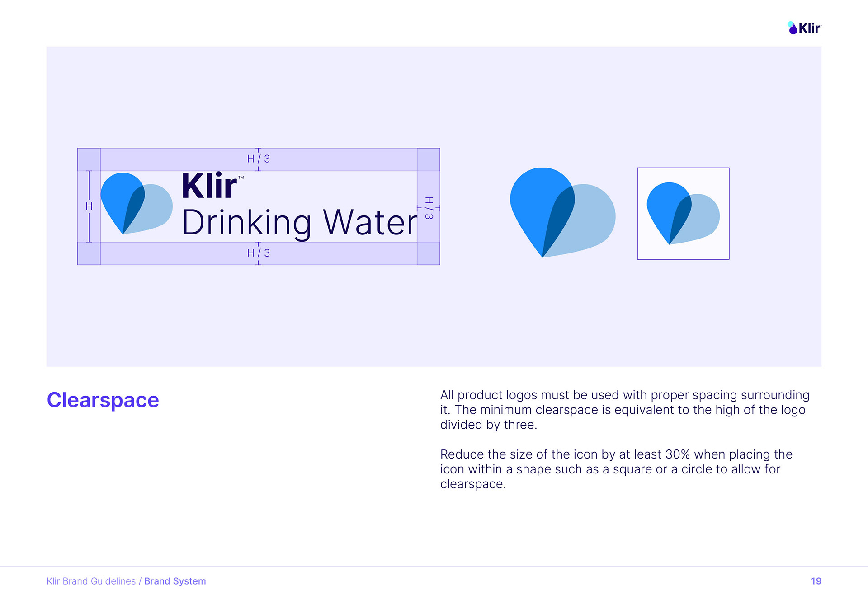Click the H height marker on left
This screenshot has height=613, width=868.
89,206
